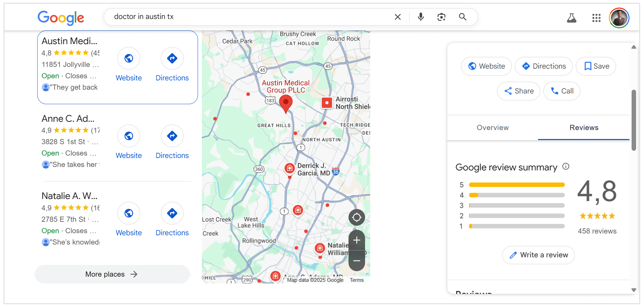Click the Write a review button
Viewport: 644px width, 307px height.
click(538, 255)
